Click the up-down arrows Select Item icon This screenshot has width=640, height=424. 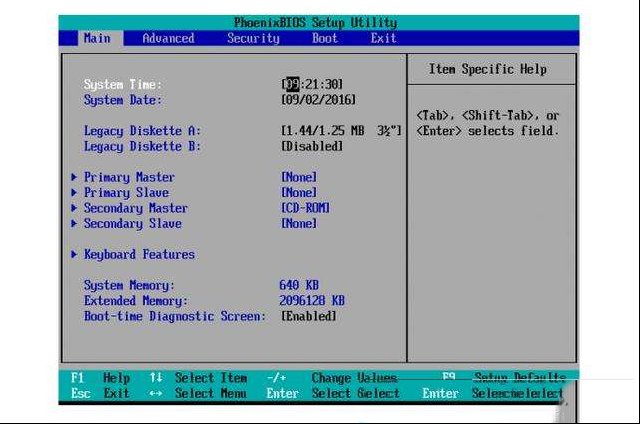tap(156, 377)
